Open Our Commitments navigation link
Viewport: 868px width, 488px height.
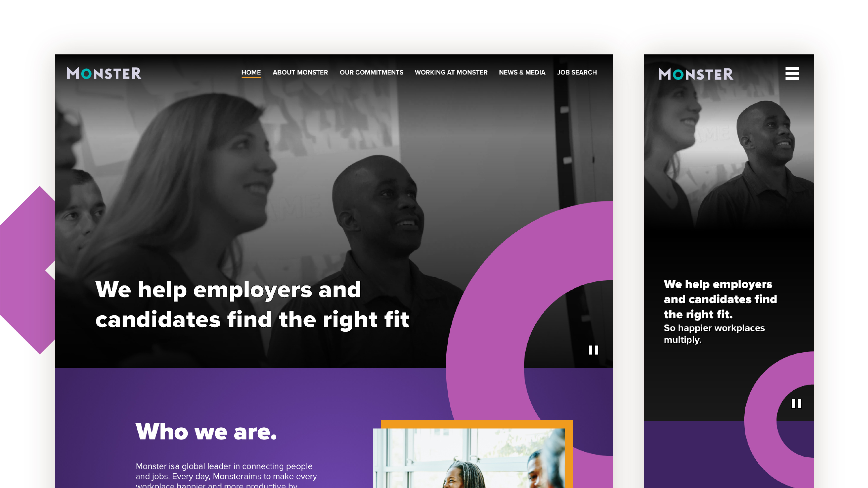pos(371,72)
